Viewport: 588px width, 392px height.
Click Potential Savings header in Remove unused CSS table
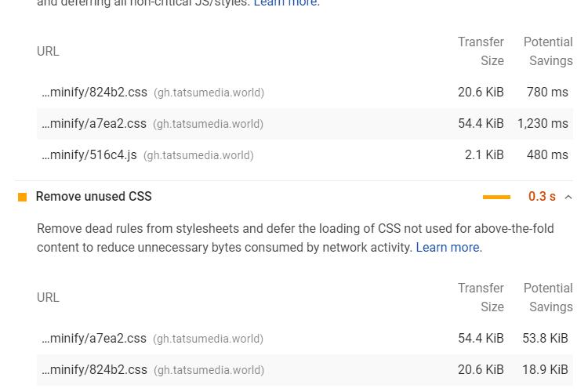(548, 297)
